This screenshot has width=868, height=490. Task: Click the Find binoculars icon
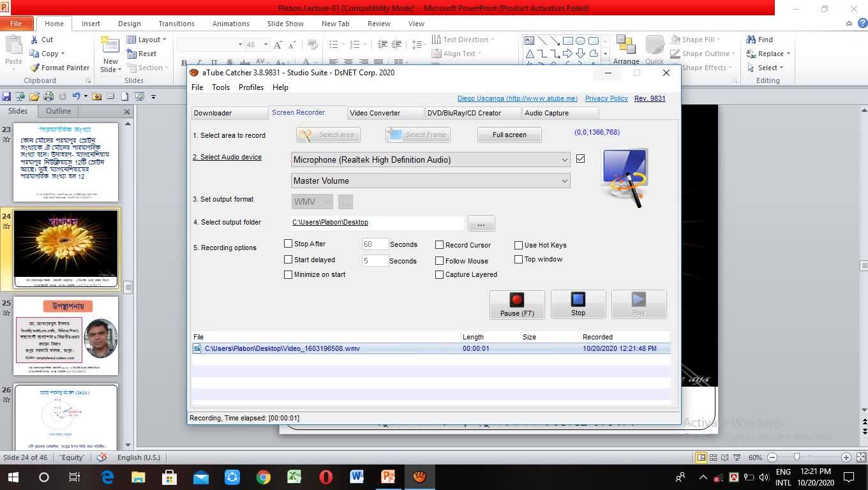[x=751, y=40]
